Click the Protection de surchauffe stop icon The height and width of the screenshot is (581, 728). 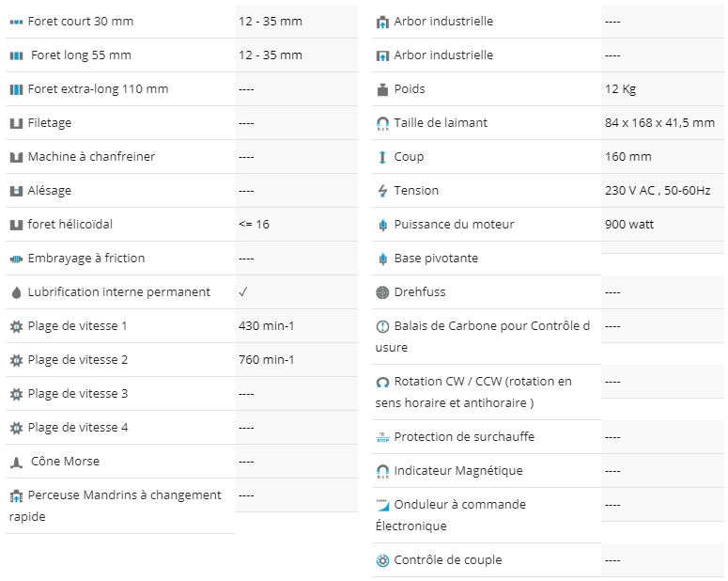pos(382,437)
